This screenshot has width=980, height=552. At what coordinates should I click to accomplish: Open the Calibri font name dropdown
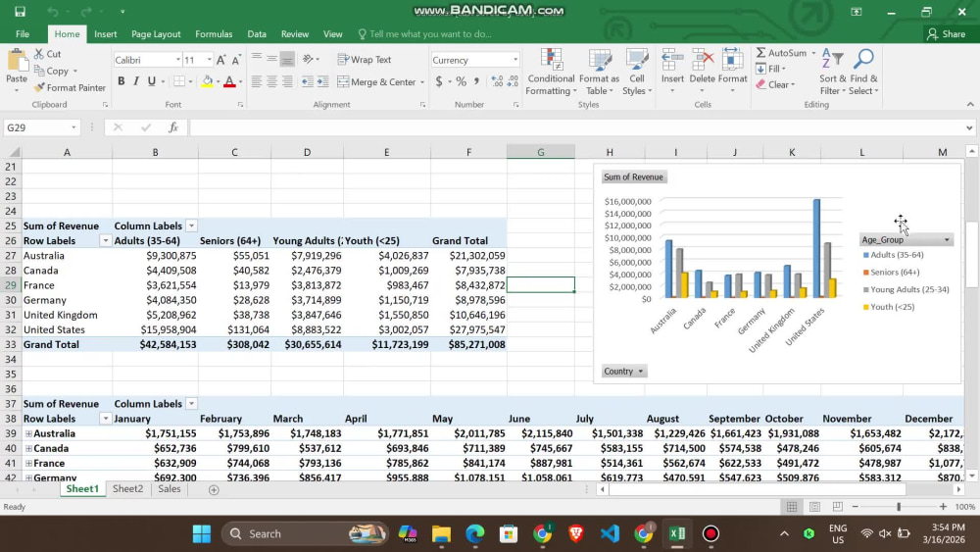click(178, 60)
